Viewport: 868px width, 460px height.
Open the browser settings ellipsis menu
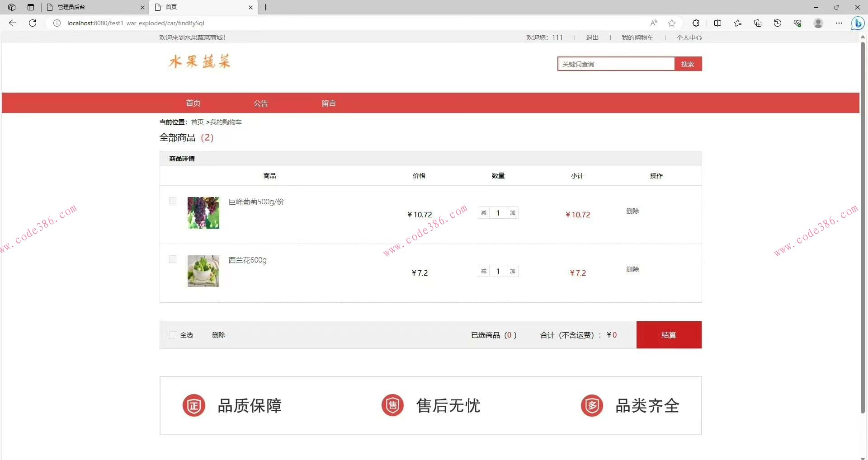(839, 23)
